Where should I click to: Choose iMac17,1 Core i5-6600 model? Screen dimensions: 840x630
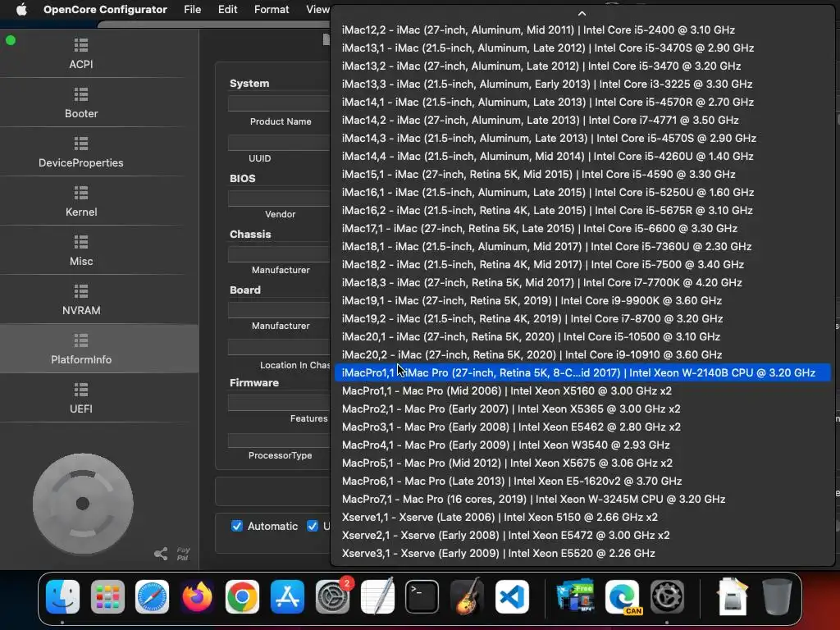[x=582, y=228]
